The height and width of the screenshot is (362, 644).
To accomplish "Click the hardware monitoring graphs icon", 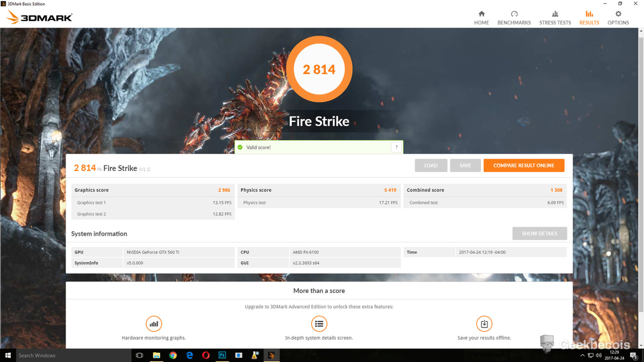I will 154,324.
